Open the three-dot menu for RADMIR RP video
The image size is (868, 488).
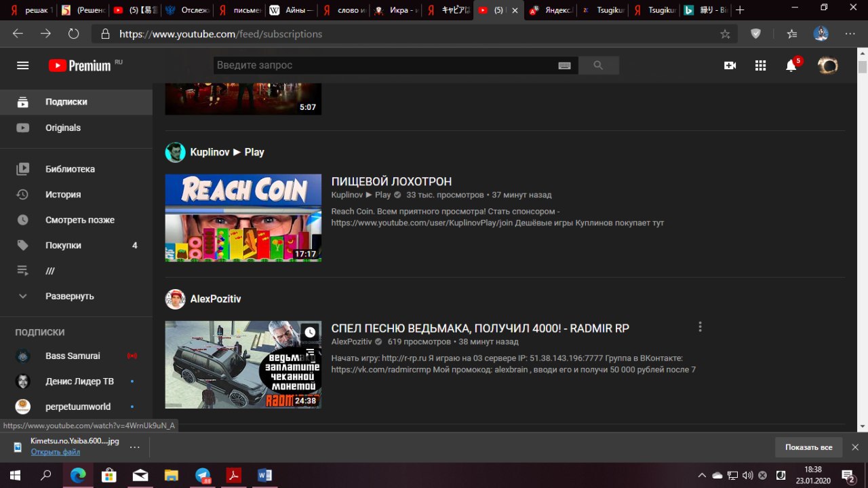[x=700, y=327]
